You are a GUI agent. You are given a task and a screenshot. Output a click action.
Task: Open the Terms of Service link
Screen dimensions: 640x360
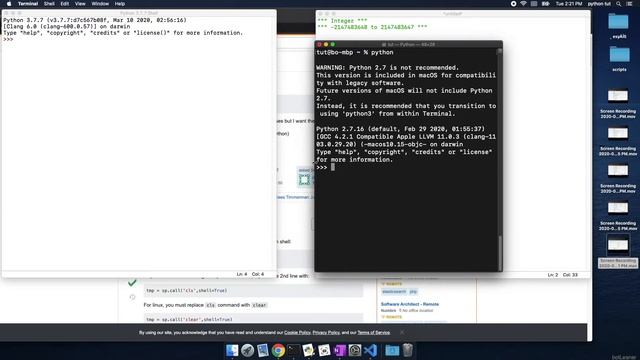click(x=373, y=333)
